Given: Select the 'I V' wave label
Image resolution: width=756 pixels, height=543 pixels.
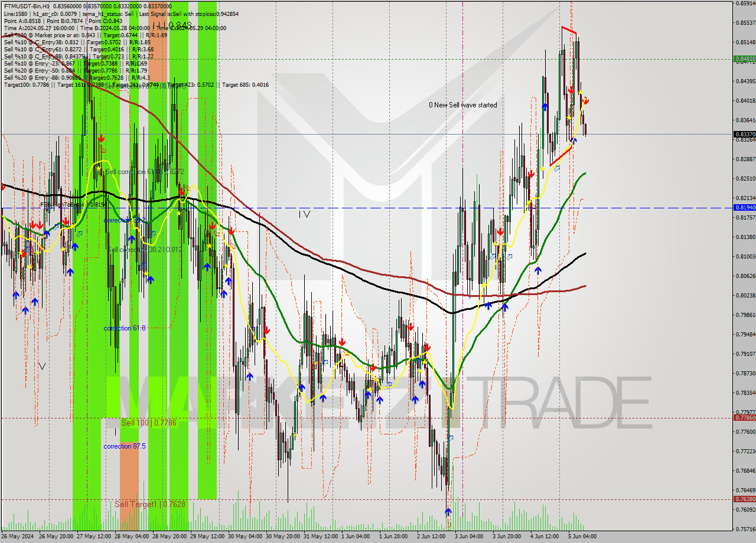Looking at the screenshot, I should pyautogui.click(x=304, y=214).
